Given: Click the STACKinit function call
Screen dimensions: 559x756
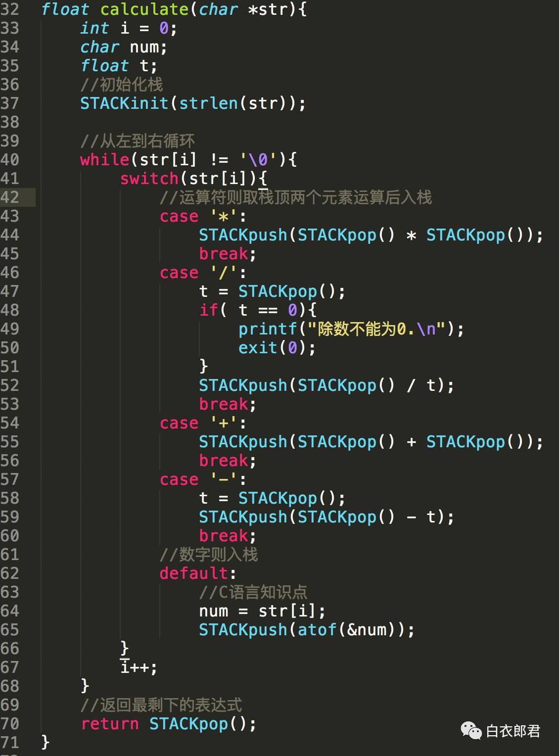Looking at the screenshot, I should pyautogui.click(x=124, y=103).
